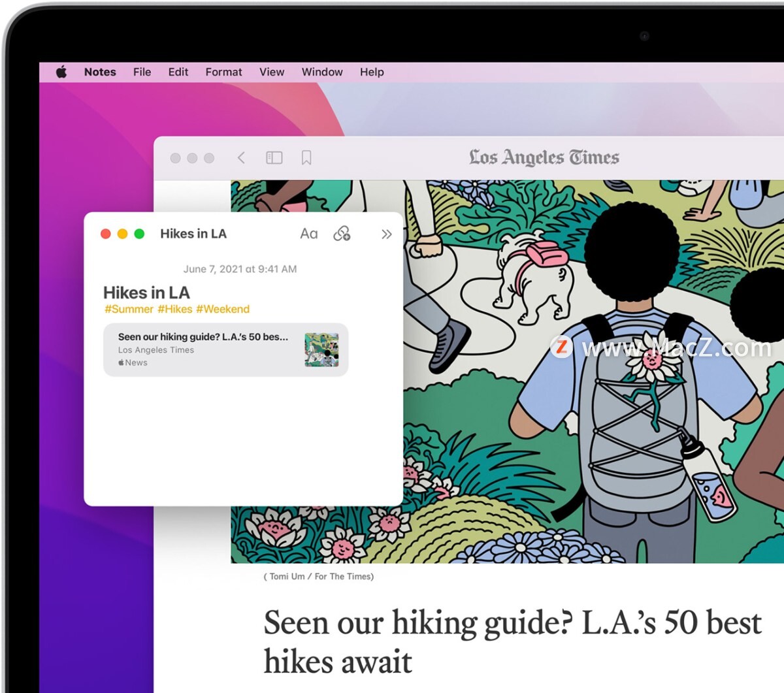Open the Apple menu
This screenshot has height=693, width=784.
tap(61, 72)
